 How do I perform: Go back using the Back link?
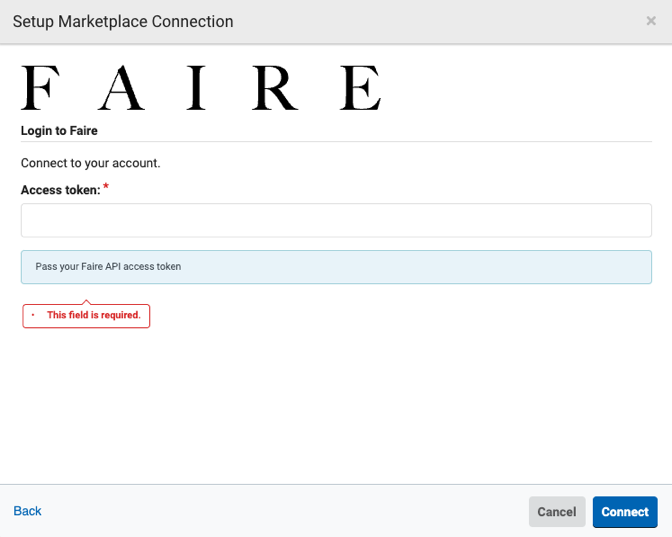(x=27, y=511)
